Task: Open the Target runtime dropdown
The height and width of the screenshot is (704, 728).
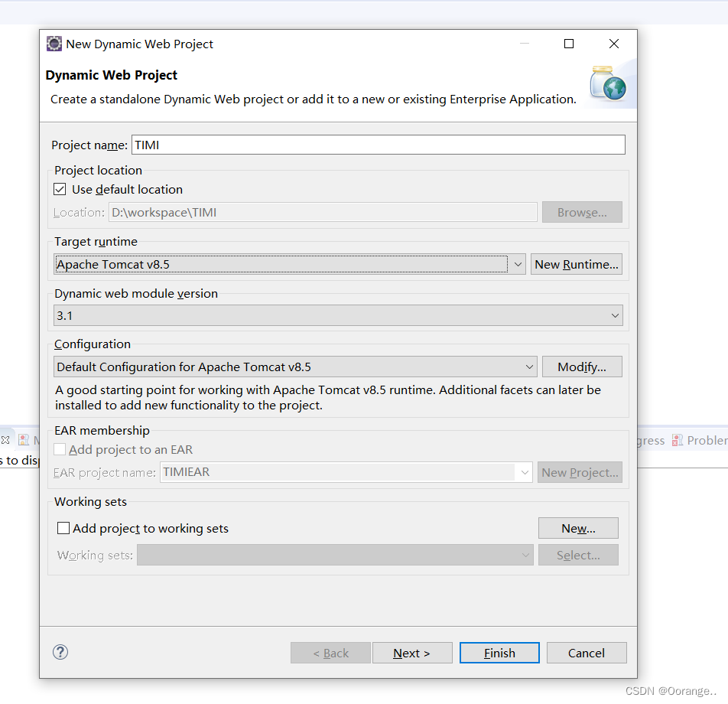Action: pyautogui.click(x=290, y=264)
